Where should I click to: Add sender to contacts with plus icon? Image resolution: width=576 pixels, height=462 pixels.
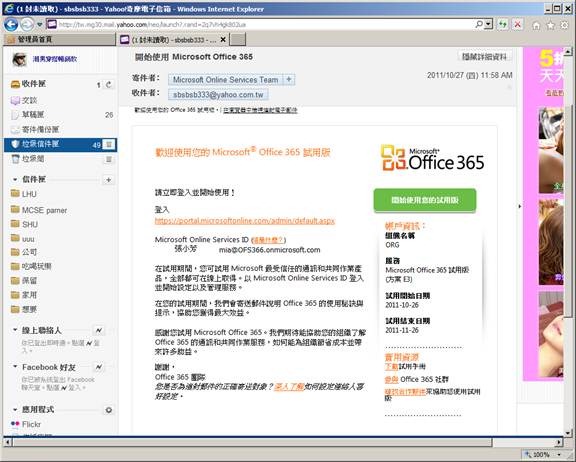point(289,79)
